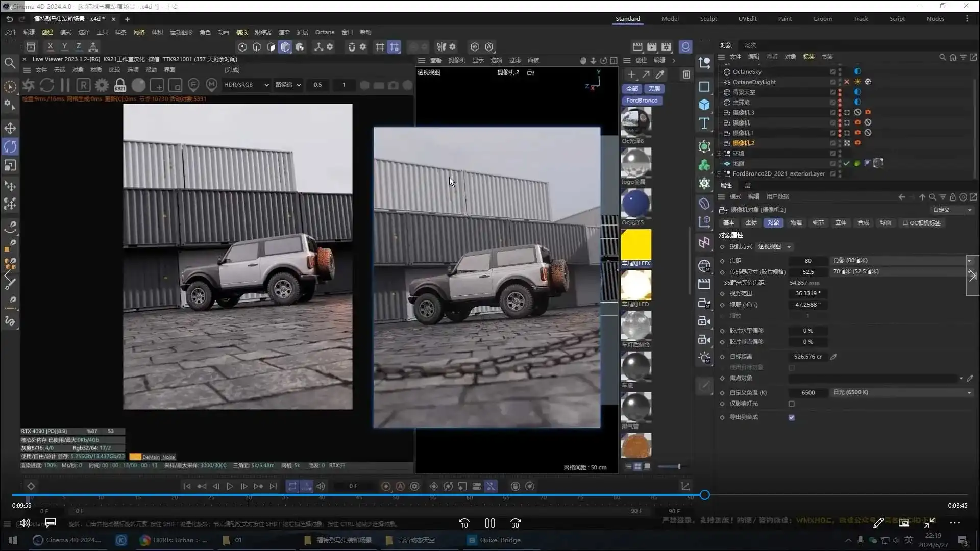Click the Octane render lock icon
The image size is (980, 551).
click(x=120, y=85)
